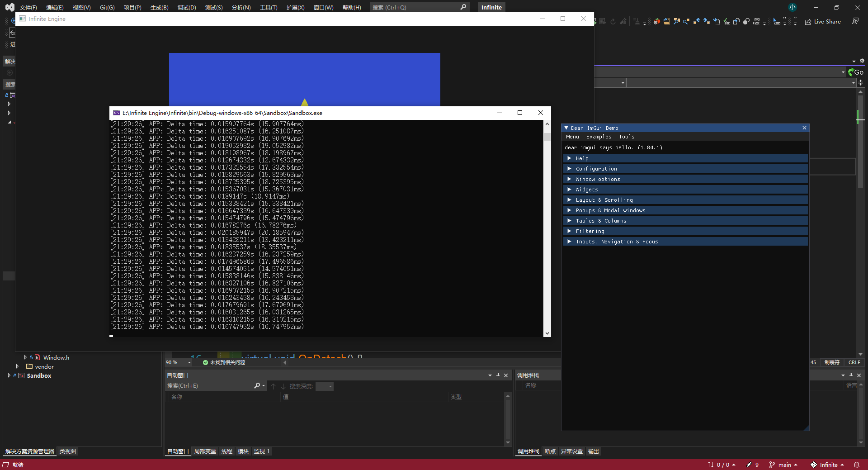
Task: Click the account badge icon in title bar
Action: tap(793, 7)
